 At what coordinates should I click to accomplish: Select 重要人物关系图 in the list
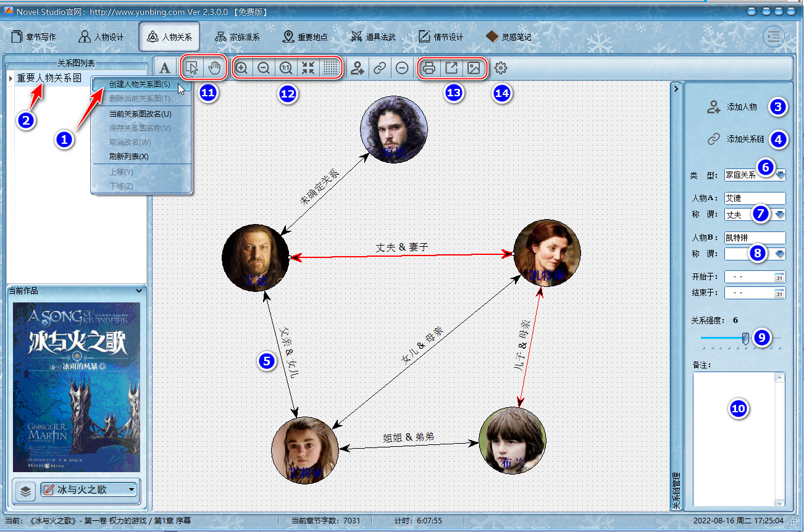[x=49, y=78]
